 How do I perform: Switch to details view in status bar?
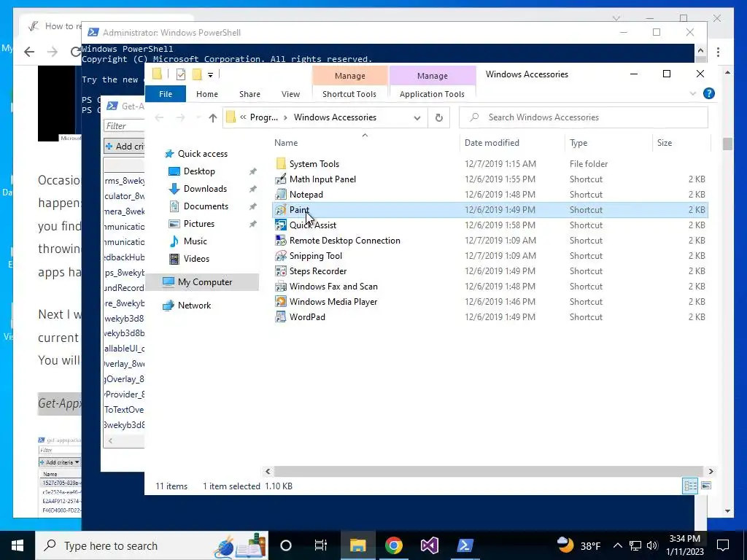click(x=690, y=486)
